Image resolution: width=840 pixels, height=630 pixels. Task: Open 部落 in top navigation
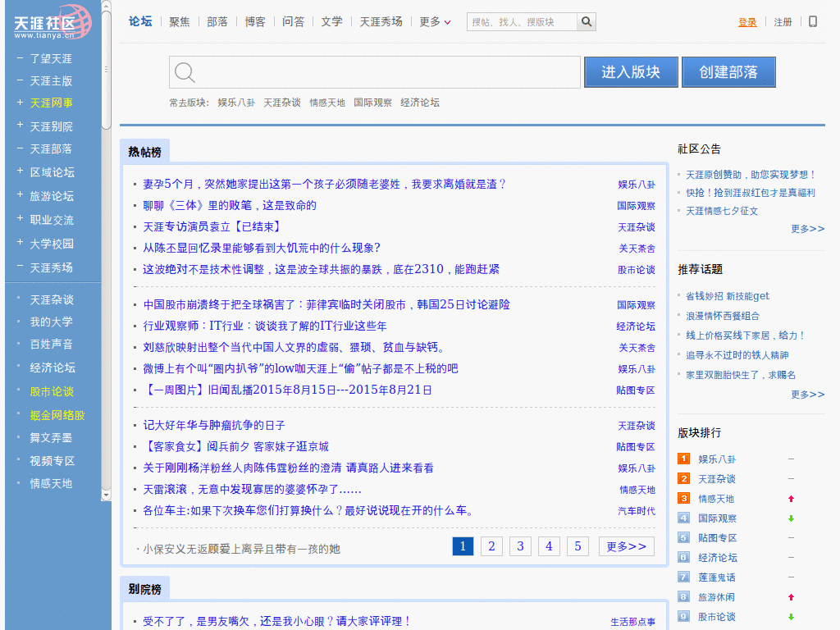click(x=217, y=22)
